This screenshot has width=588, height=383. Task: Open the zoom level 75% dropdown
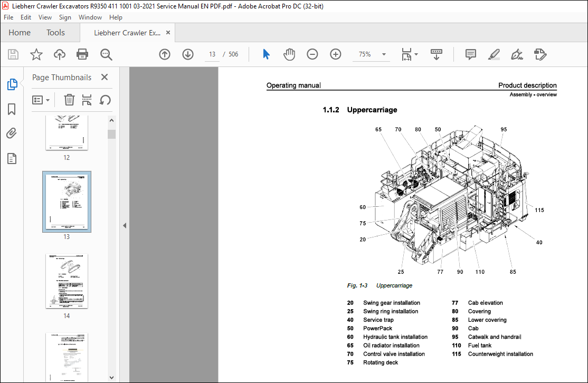[384, 54]
